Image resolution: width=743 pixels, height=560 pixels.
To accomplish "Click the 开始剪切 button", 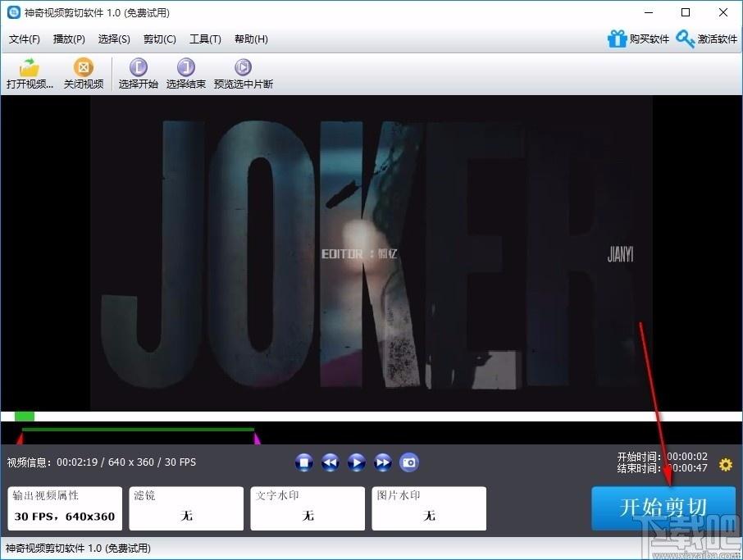I will click(663, 508).
